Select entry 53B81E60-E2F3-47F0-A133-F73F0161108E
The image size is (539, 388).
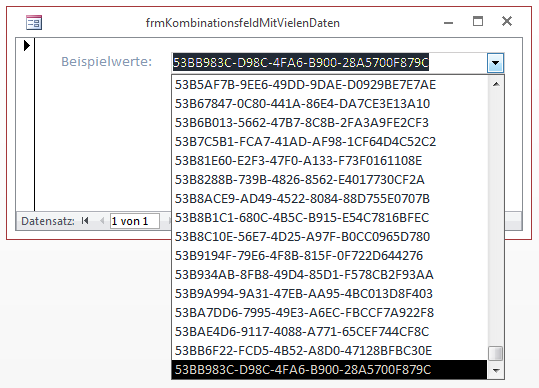(329, 161)
